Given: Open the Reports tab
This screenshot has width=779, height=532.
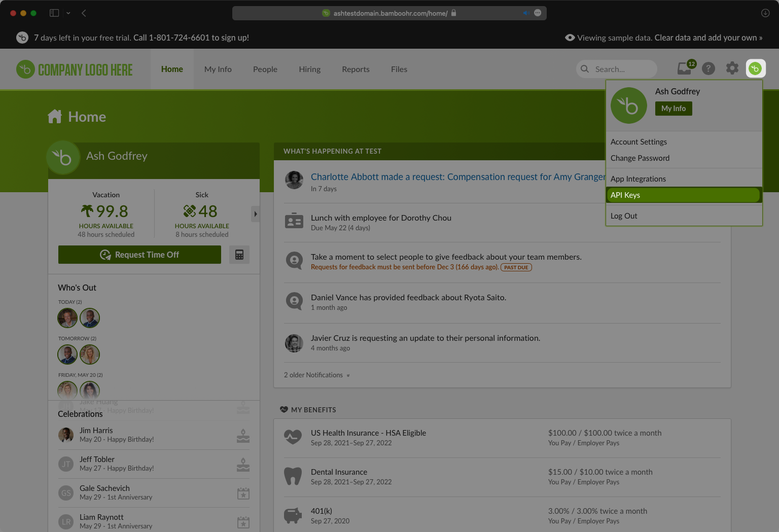Looking at the screenshot, I should tap(356, 69).
